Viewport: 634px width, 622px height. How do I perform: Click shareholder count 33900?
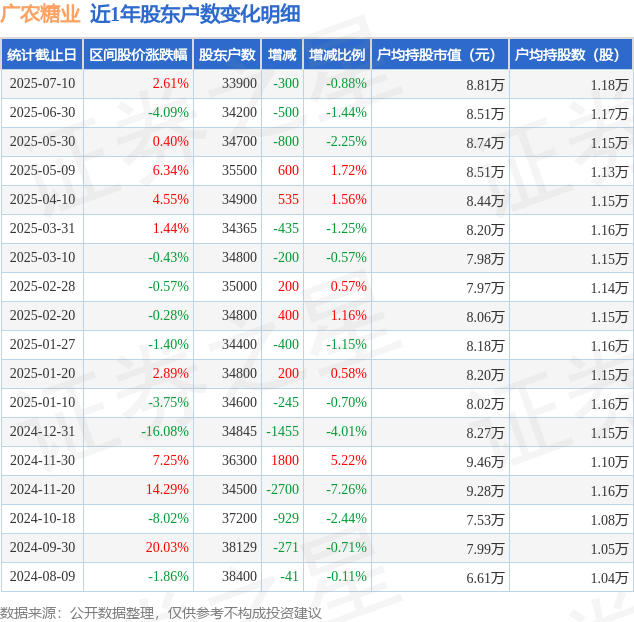239,83
